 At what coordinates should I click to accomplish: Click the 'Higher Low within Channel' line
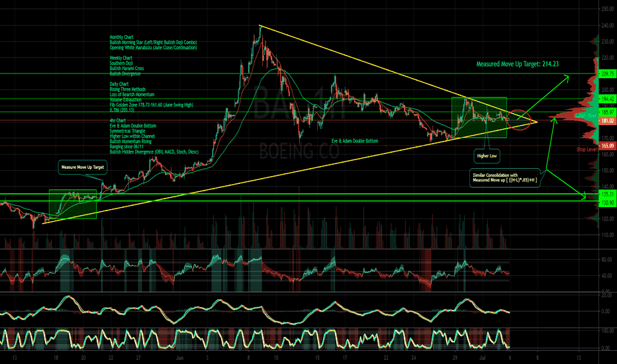[132, 136]
